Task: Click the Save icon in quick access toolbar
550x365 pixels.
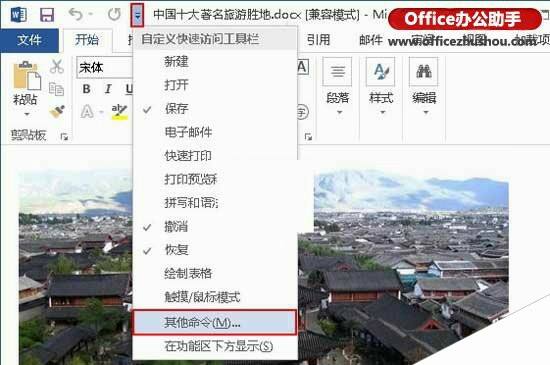Action: [x=47, y=15]
